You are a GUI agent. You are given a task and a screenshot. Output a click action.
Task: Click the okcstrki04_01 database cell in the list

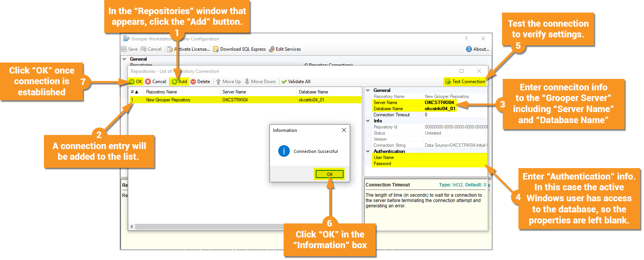pyautogui.click(x=312, y=100)
